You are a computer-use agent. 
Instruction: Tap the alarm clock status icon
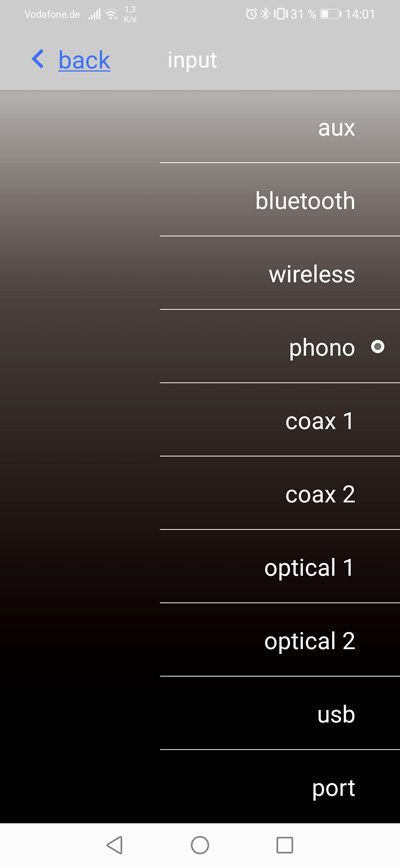point(251,14)
